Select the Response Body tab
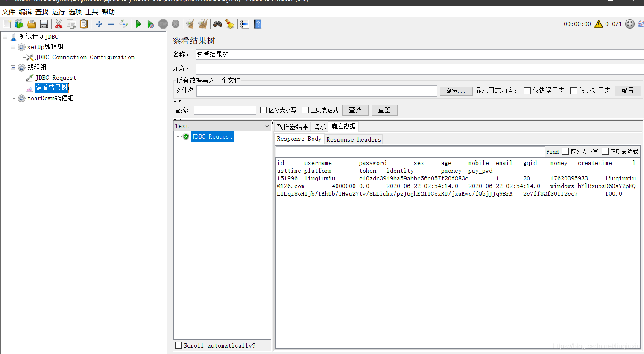This screenshot has height=354, width=644. click(299, 139)
